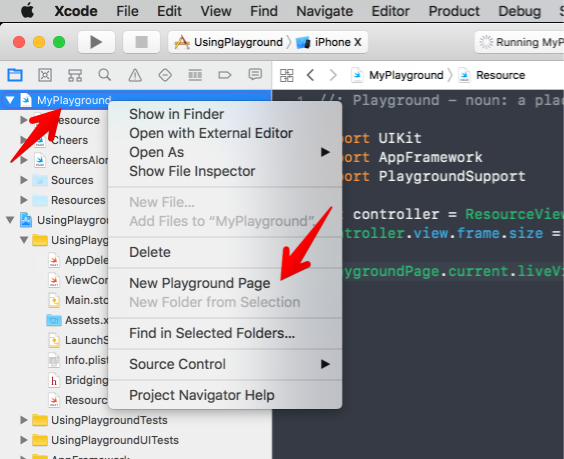Image resolution: width=564 pixels, height=459 pixels.
Task: Open the Editor menu
Action: [391, 11]
